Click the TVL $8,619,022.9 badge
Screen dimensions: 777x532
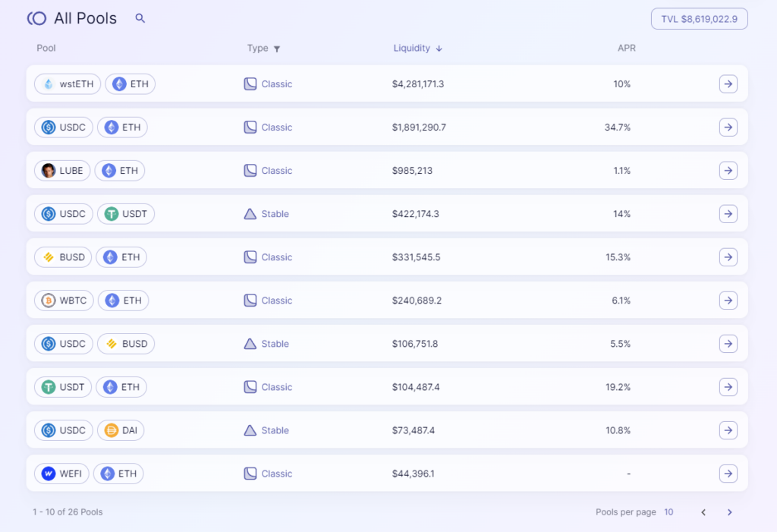point(699,19)
